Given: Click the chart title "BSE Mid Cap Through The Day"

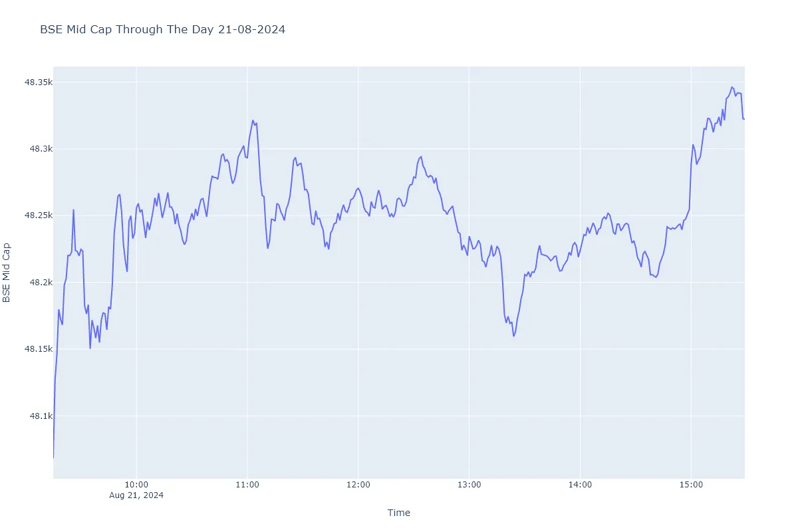Looking at the screenshot, I should (162, 29).
